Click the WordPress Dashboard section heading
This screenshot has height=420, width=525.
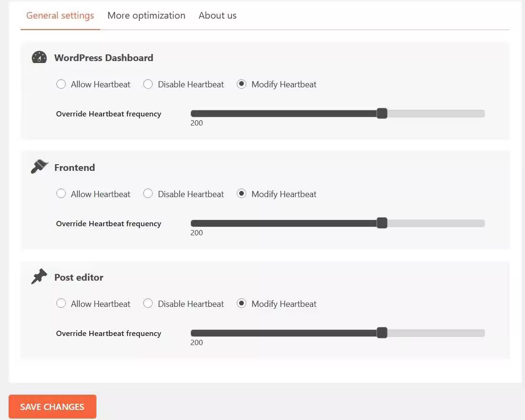coord(104,58)
